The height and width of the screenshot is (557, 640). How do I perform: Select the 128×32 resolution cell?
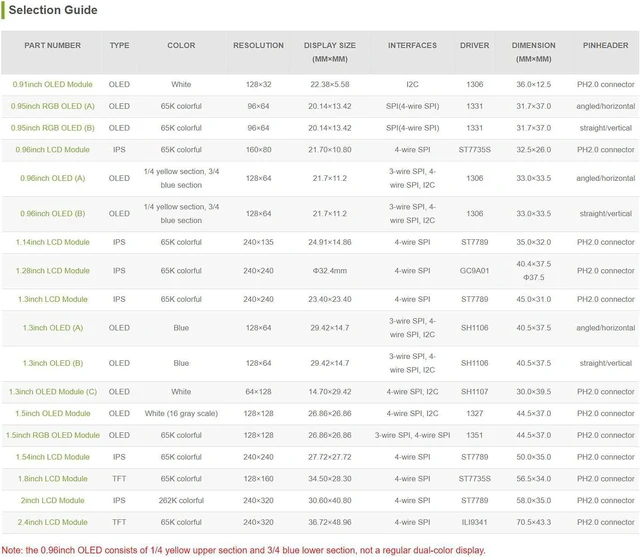[258, 84]
